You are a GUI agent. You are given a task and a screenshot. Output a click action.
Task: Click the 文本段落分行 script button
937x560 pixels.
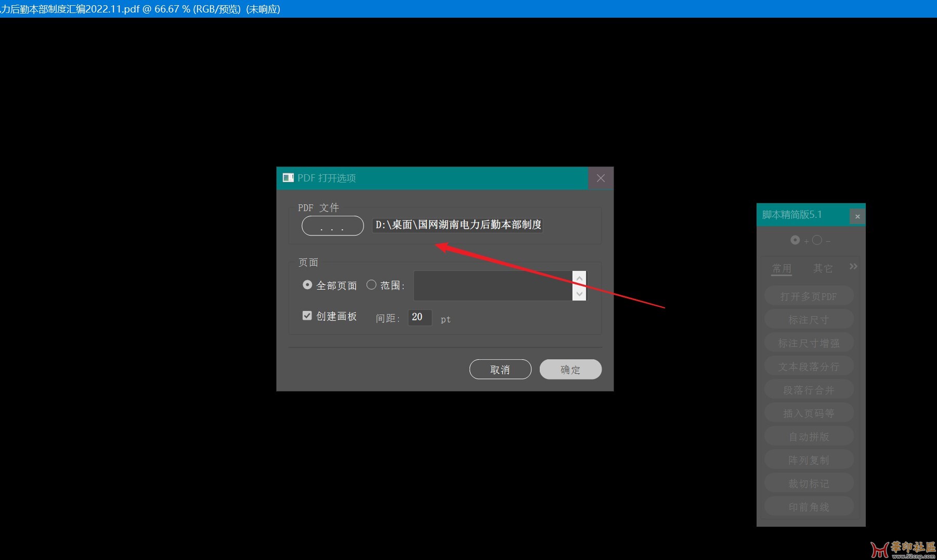pos(809,367)
